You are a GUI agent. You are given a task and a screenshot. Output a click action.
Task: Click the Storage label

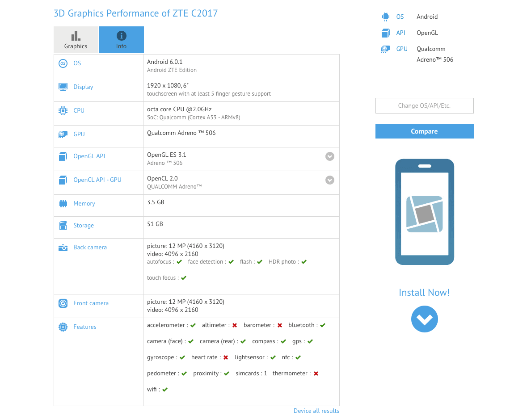[x=84, y=226]
